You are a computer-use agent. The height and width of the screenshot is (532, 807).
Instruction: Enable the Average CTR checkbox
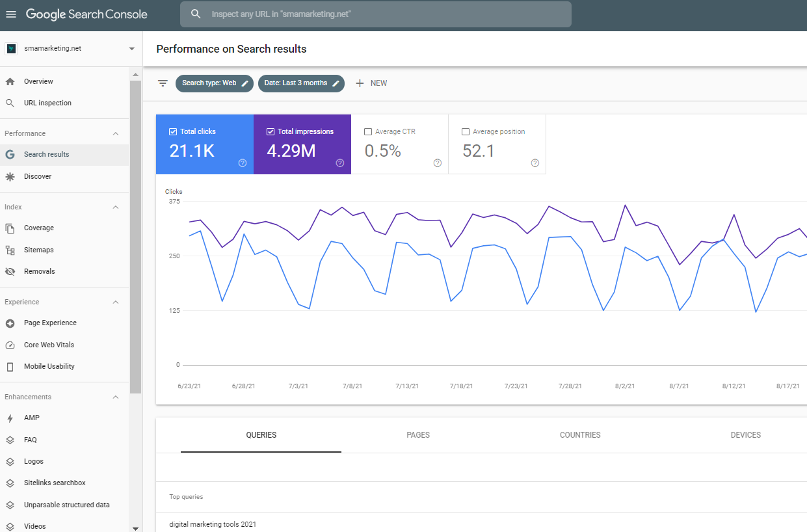coord(368,131)
